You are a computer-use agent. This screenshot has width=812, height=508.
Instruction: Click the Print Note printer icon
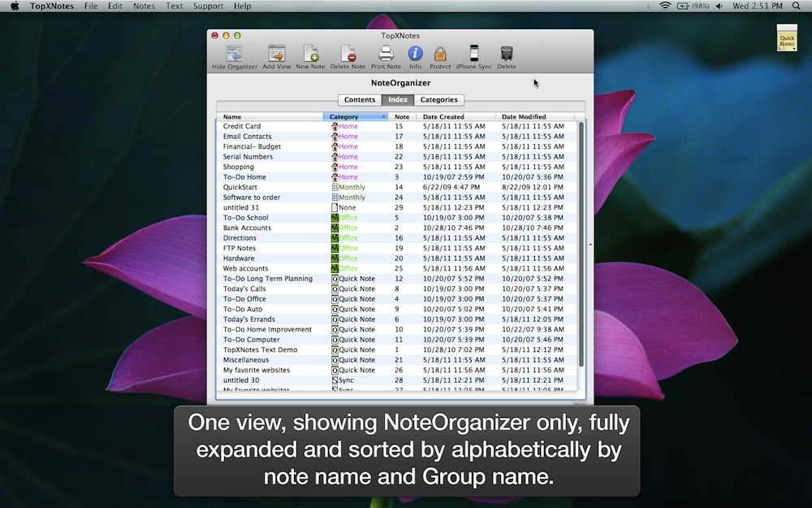pyautogui.click(x=386, y=54)
